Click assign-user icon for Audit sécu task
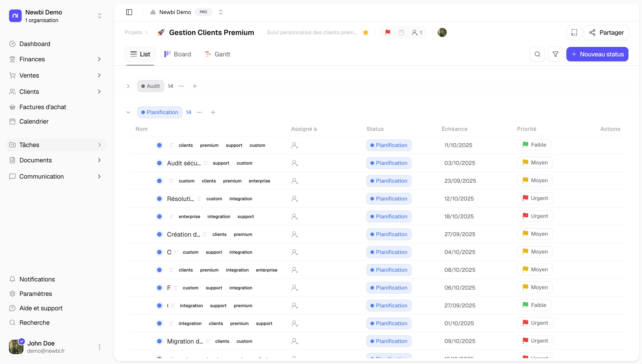The image size is (642, 364). click(295, 163)
